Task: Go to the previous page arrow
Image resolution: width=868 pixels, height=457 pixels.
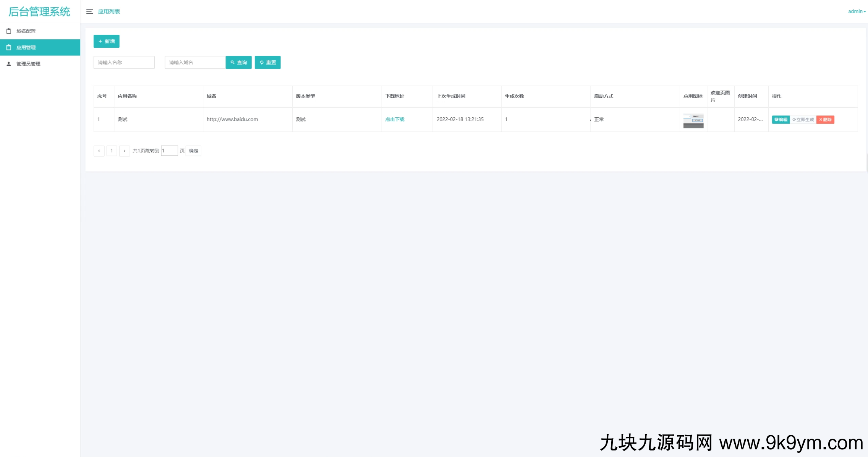Action: pos(99,151)
